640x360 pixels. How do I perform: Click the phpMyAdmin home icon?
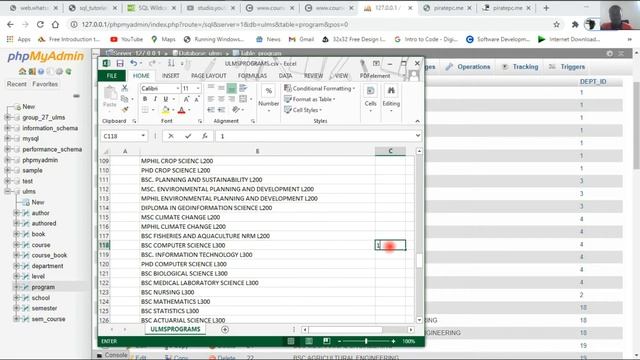pyautogui.click(x=22, y=71)
